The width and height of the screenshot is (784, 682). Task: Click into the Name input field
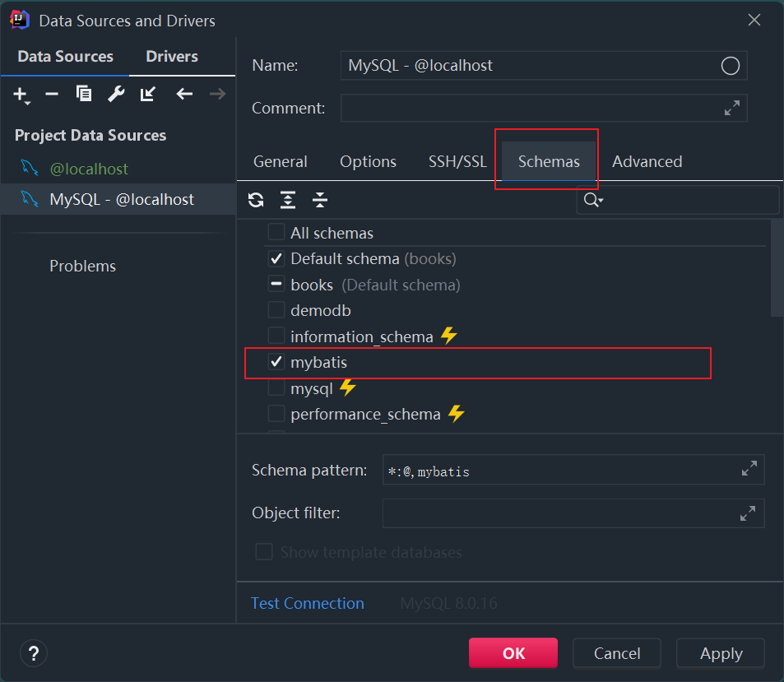[544, 66]
